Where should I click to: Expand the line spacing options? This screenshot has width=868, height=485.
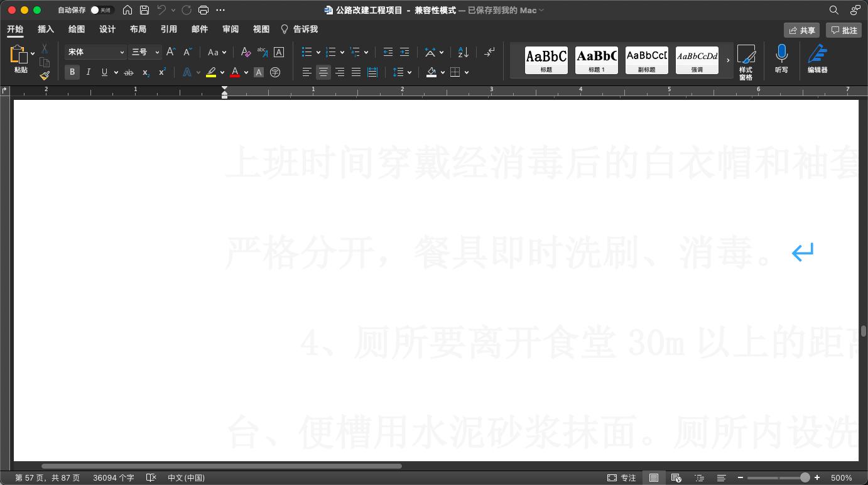point(409,72)
